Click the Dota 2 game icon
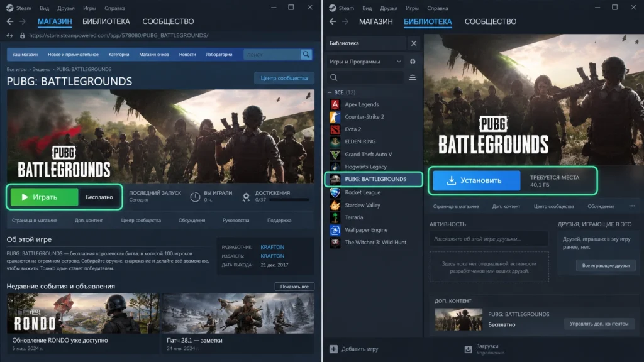The image size is (644, 362). coord(335,129)
